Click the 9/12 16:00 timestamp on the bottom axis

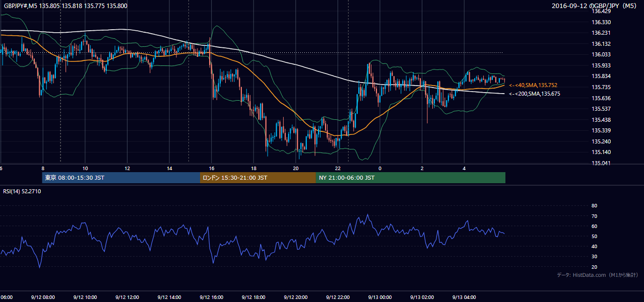tap(211, 297)
